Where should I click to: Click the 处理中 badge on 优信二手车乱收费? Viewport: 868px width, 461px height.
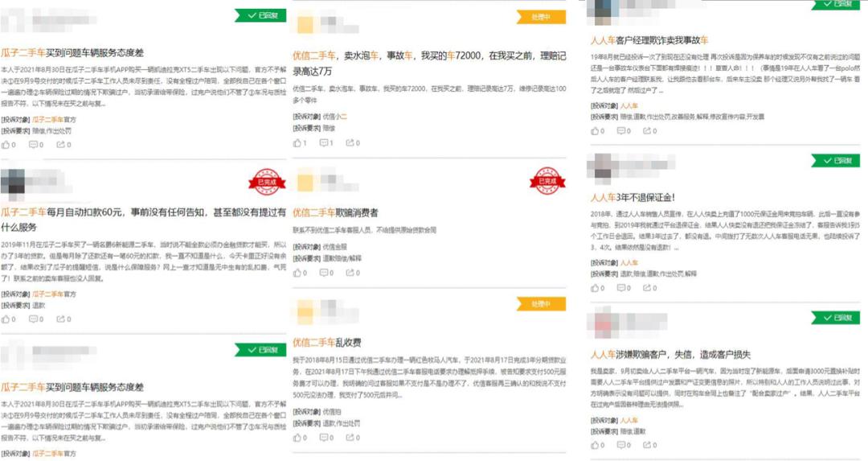pos(542,303)
